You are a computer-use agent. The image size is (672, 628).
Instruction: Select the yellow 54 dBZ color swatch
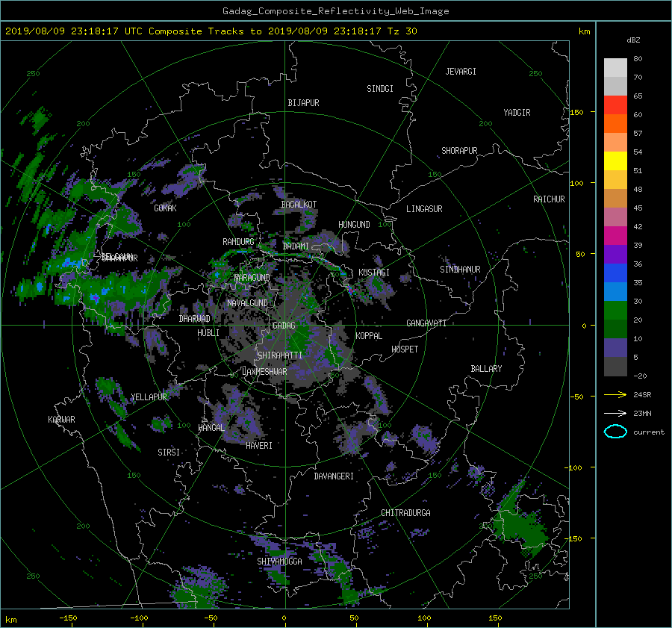pos(615,161)
